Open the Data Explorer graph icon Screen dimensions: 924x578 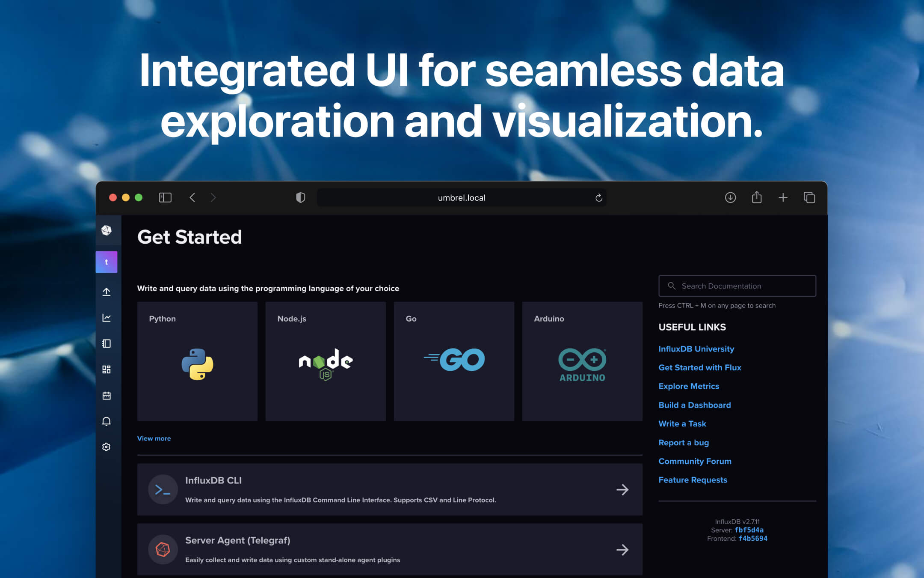[107, 318]
